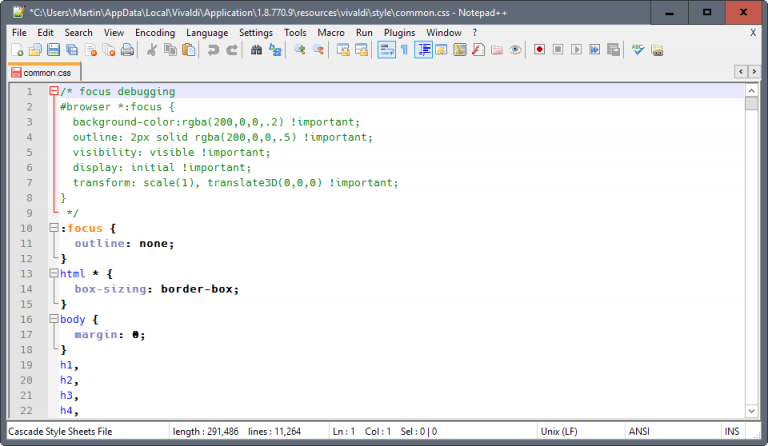Viewport: 768px width, 446px height.
Task: Toggle show all characters pilcrow button
Action: click(x=404, y=49)
